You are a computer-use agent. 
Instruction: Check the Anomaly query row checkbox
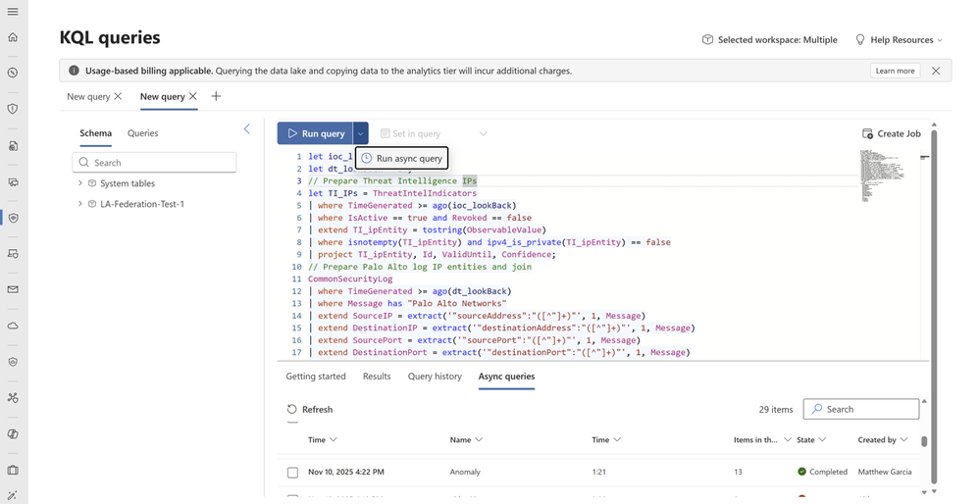coord(292,473)
